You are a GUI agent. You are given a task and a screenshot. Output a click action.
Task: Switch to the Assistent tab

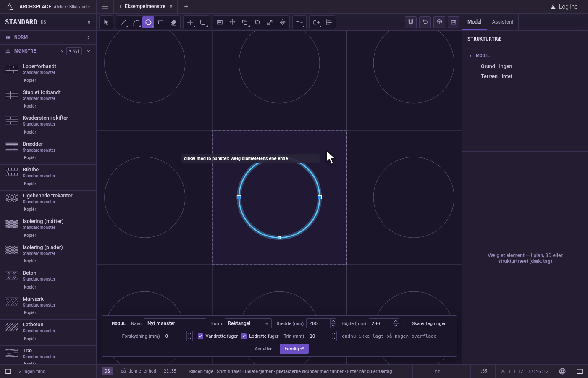(x=503, y=22)
